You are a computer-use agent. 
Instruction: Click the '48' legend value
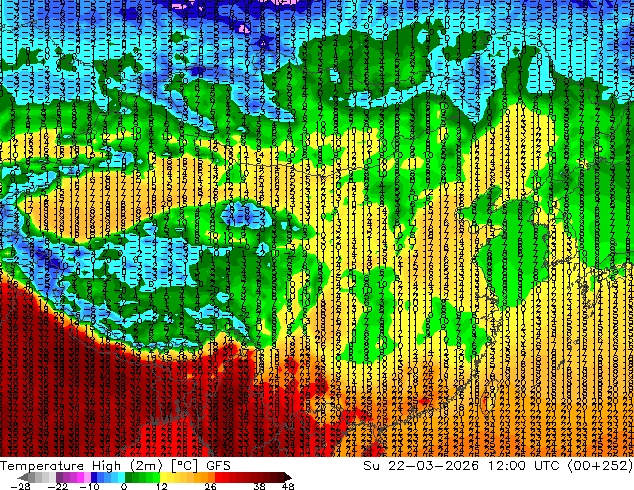(288, 486)
